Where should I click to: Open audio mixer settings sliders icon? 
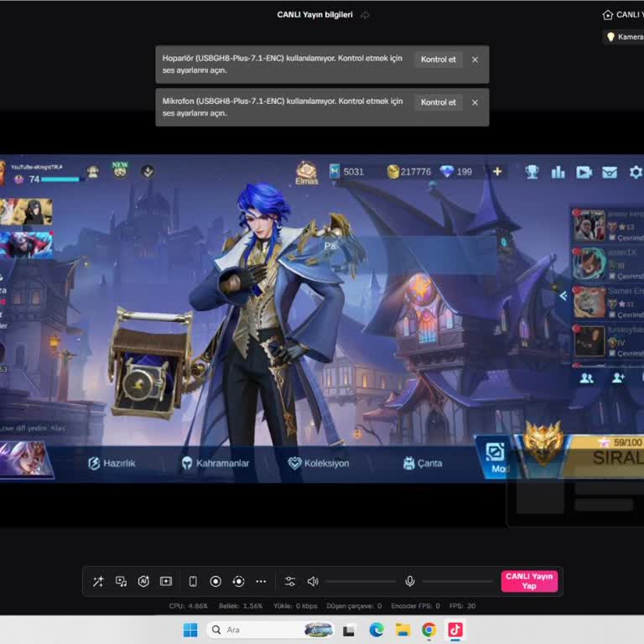290,581
